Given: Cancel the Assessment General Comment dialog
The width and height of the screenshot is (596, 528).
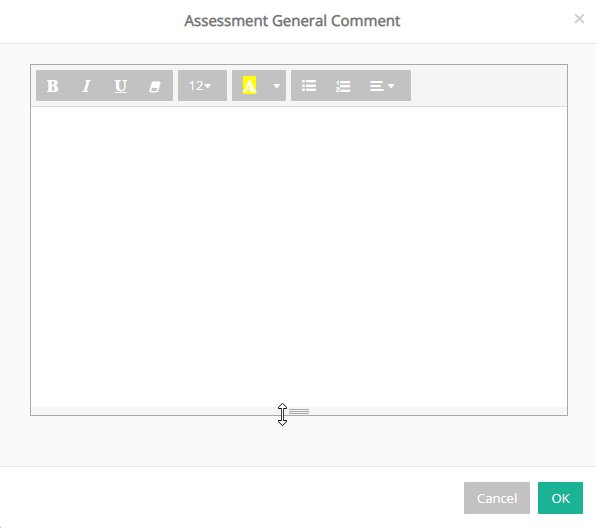Looking at the screenshot, I should (x=497, y=498).
